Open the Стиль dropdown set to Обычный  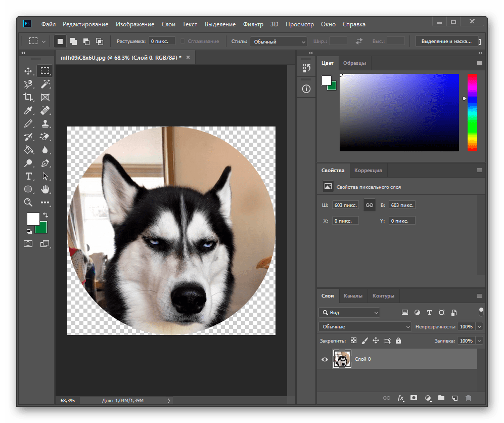pyautogui.click(x=279, y=41)
